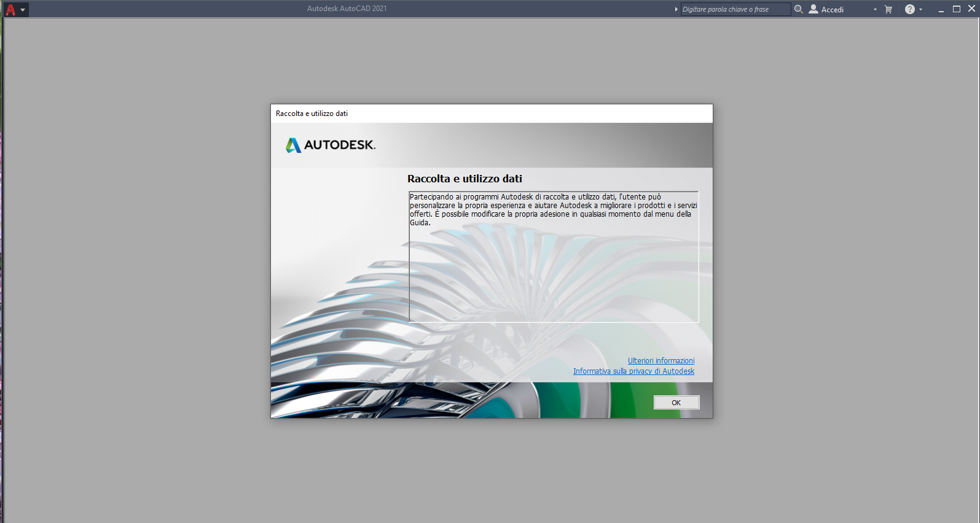Close the AutoCAD window

click(x=972, y=9)
